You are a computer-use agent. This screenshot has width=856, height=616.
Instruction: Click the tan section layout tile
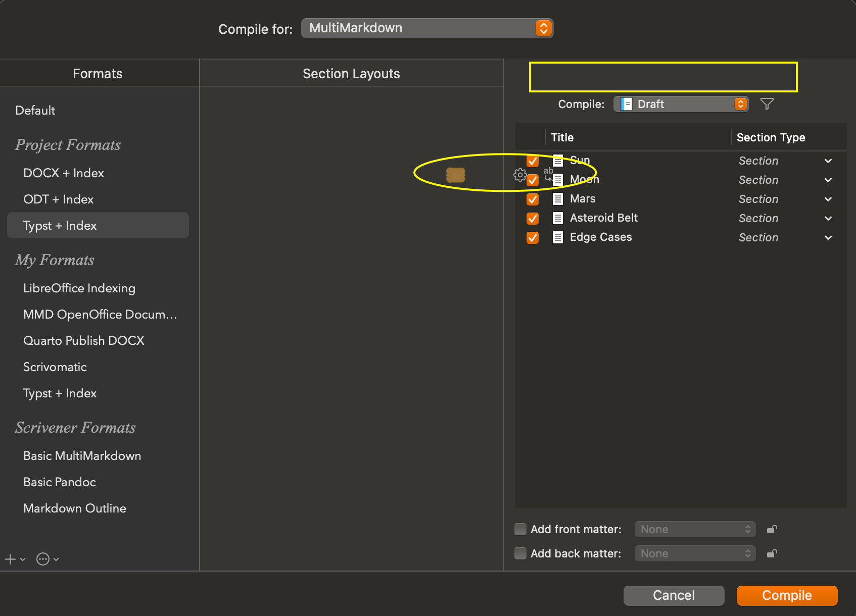455,175
